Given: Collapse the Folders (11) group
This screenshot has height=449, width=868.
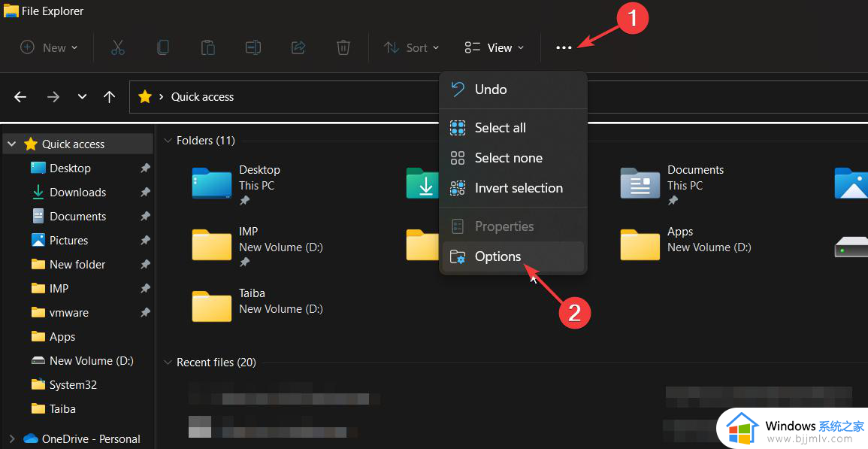Looking at the screenshot, I should pyautogui.click(x=168, y=141).
